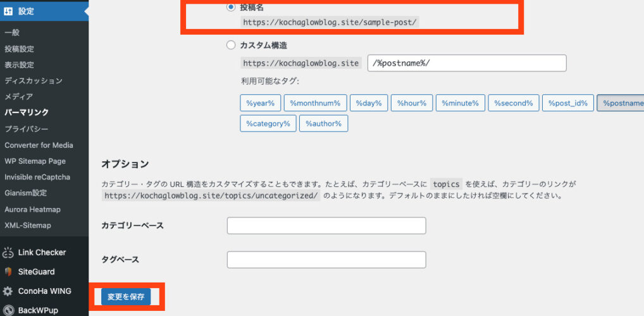Click the オプション heading
644x316 pixels.
[125, 164]
